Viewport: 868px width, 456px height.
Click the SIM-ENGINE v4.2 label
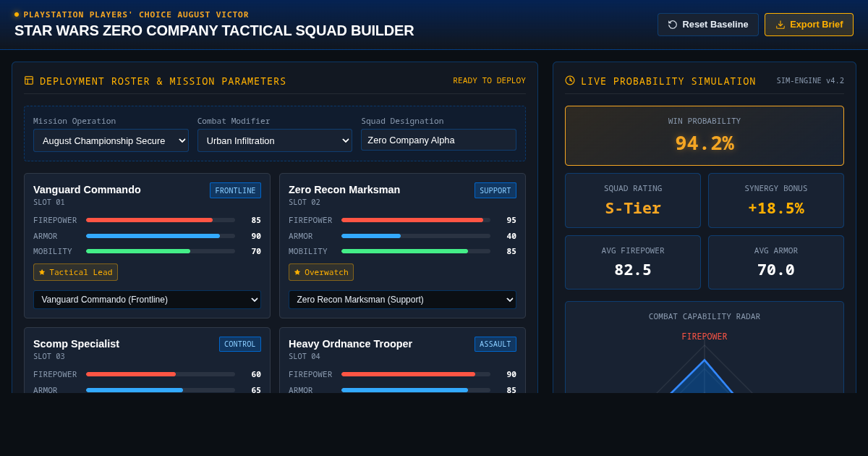(810, 80)
